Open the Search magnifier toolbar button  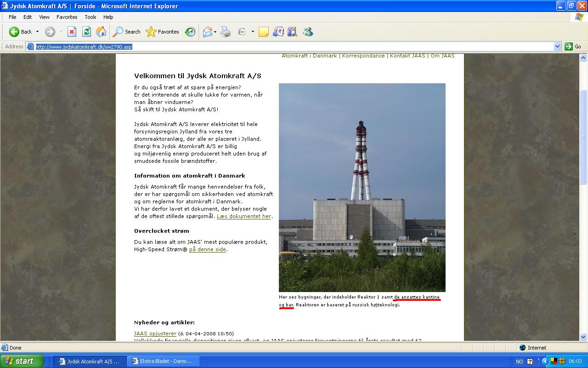coord(127,32)
